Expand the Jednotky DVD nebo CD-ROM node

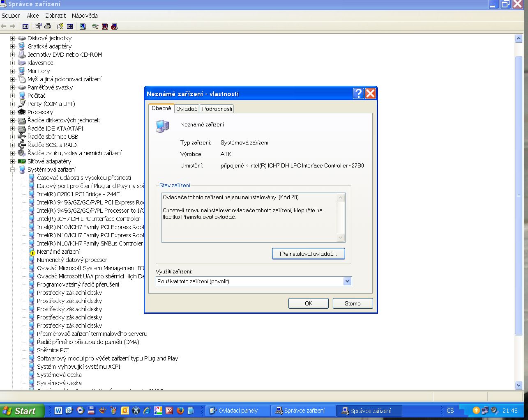(12, 55)
